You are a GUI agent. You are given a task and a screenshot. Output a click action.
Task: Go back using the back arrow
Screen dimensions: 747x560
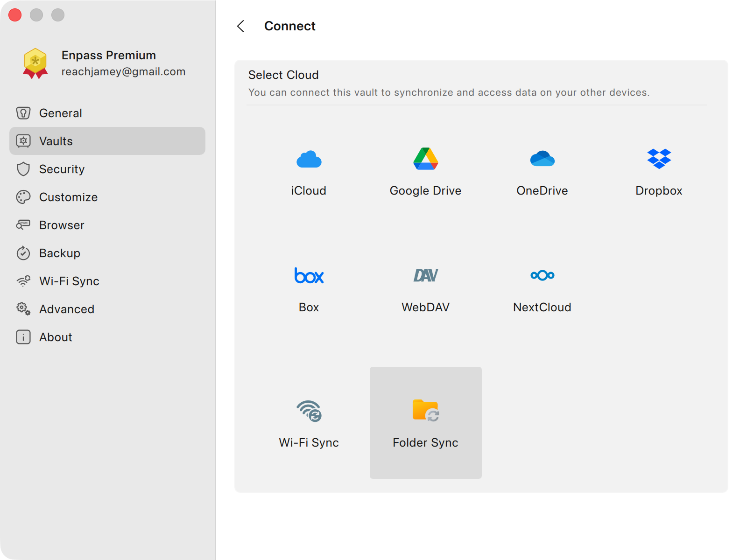coord(240,26)
